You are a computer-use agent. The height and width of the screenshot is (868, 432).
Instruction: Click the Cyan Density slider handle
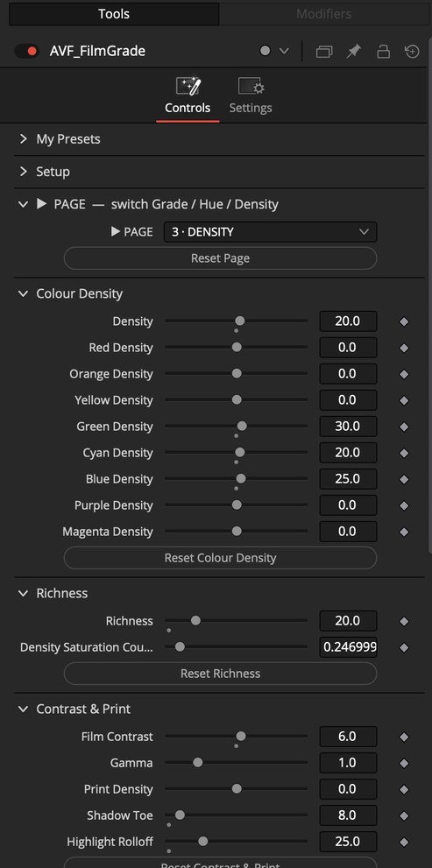(240, 452)
